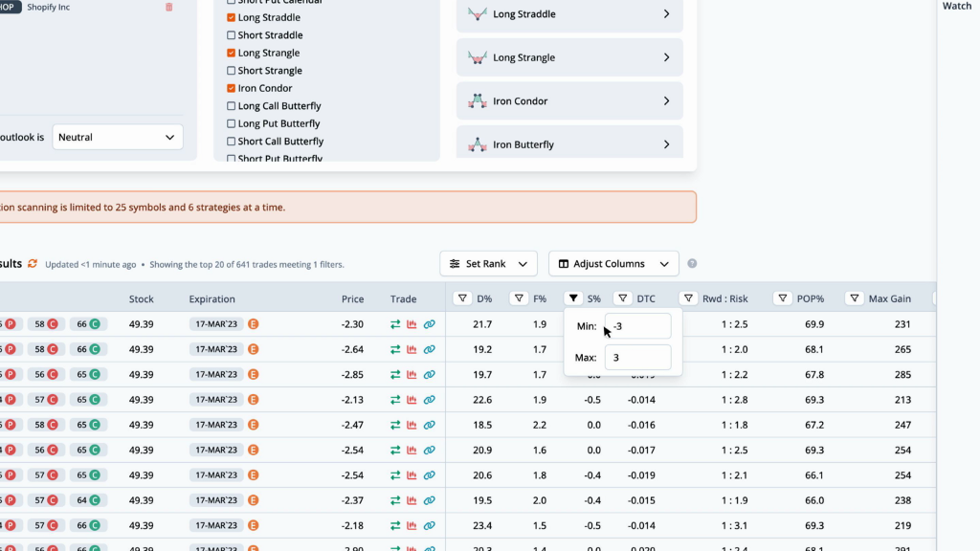Click the refresh results icon
Viewport: 980px width, 551px height.
tap(33, 264)
